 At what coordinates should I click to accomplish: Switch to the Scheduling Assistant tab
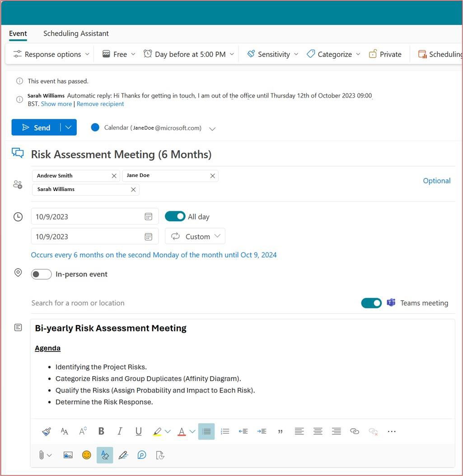pyautogui.click(x=76, y=33)
